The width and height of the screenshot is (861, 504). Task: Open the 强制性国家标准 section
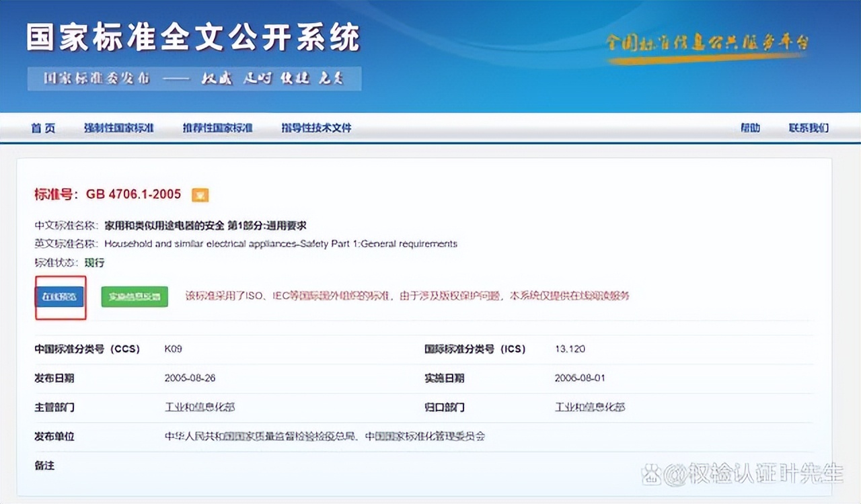point(118,128)
